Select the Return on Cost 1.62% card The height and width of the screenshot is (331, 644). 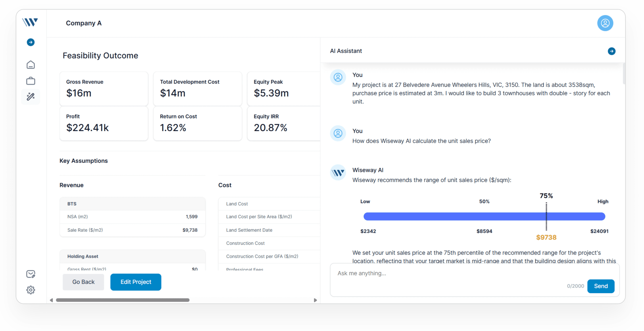click(197, 123)
